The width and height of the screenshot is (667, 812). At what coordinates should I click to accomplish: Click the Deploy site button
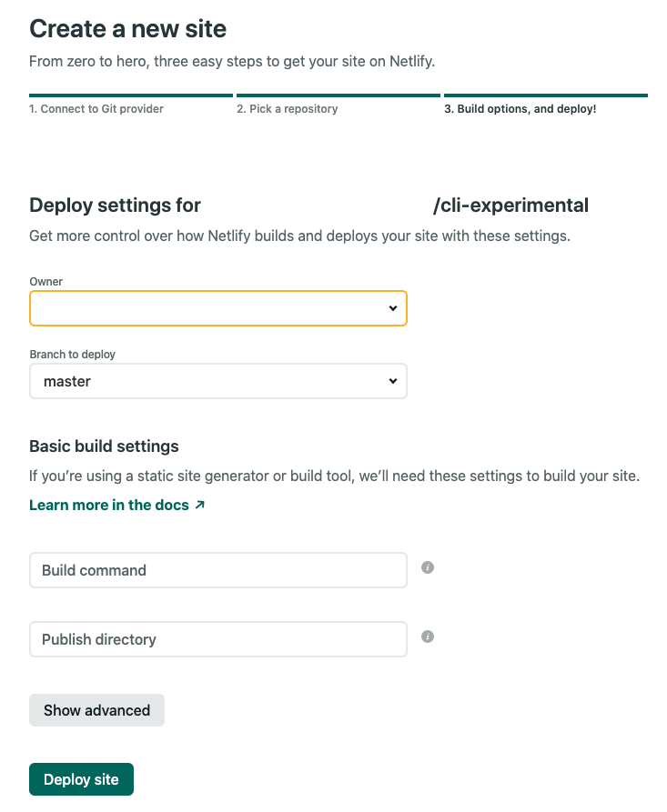point(81,778)
